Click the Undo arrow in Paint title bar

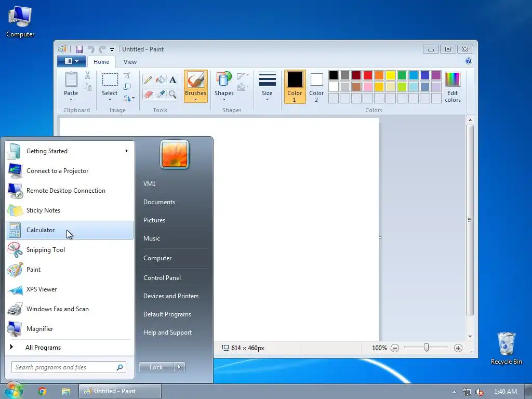(90, 49)
